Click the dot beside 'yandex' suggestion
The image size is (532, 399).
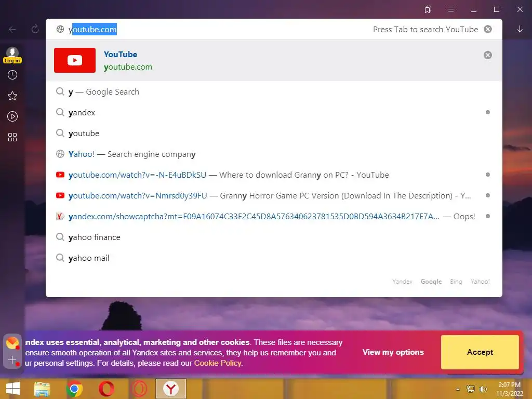pyautogui.click(x=488, y=112)
